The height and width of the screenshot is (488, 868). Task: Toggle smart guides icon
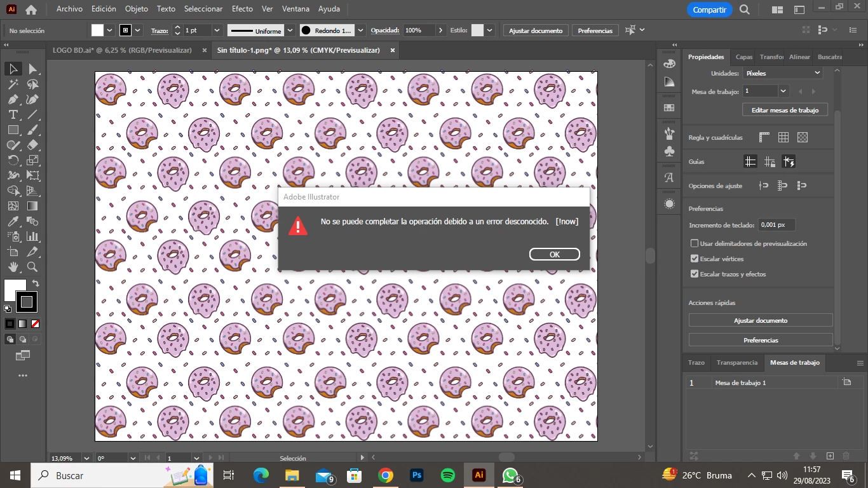pos(789,161)
